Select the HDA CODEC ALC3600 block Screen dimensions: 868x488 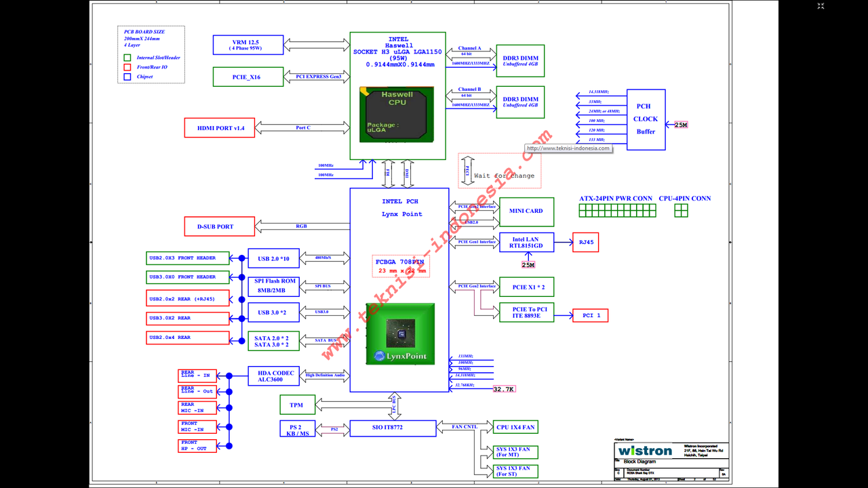point(273,375)
